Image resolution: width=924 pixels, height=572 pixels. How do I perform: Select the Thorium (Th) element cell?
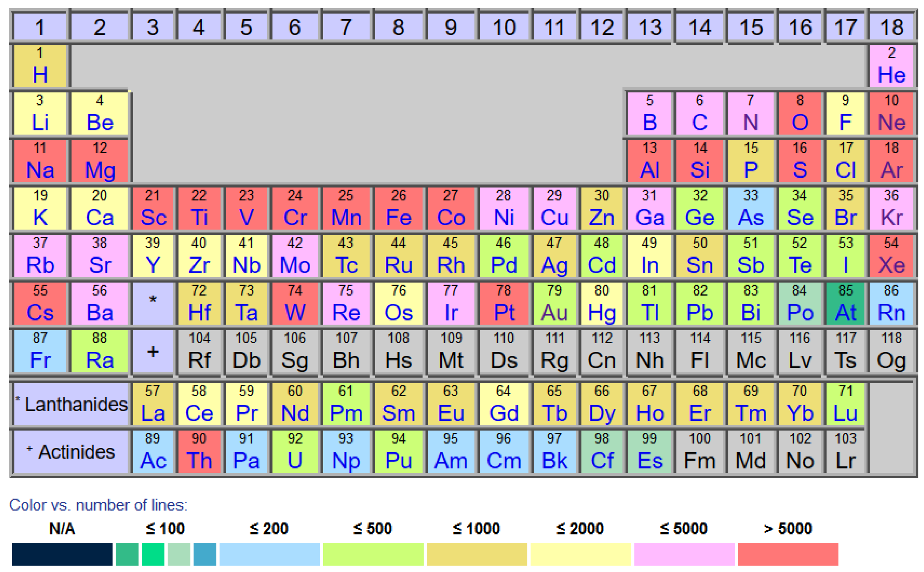[199, 452]
